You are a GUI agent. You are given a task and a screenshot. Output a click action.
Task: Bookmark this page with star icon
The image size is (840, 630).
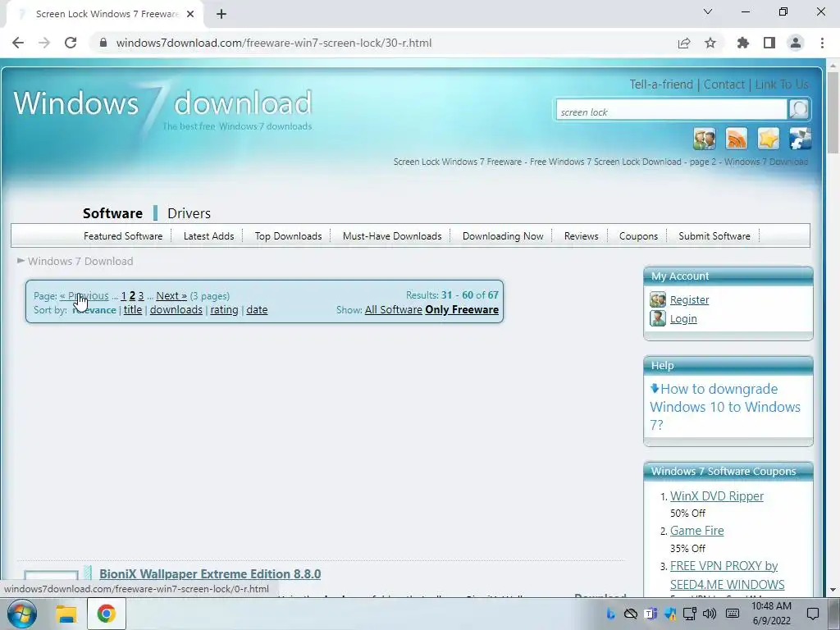[x=710, y=43]
